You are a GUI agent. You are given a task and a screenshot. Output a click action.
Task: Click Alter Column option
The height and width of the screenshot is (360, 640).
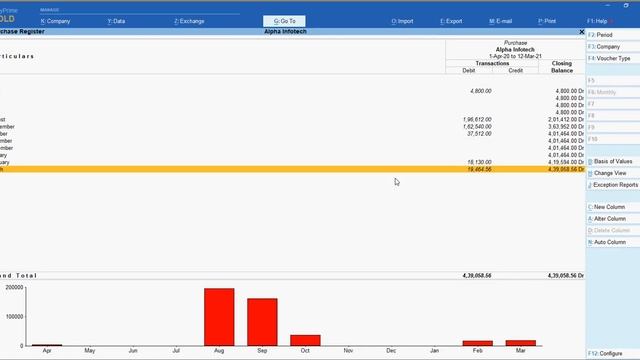tap(613, 219)
